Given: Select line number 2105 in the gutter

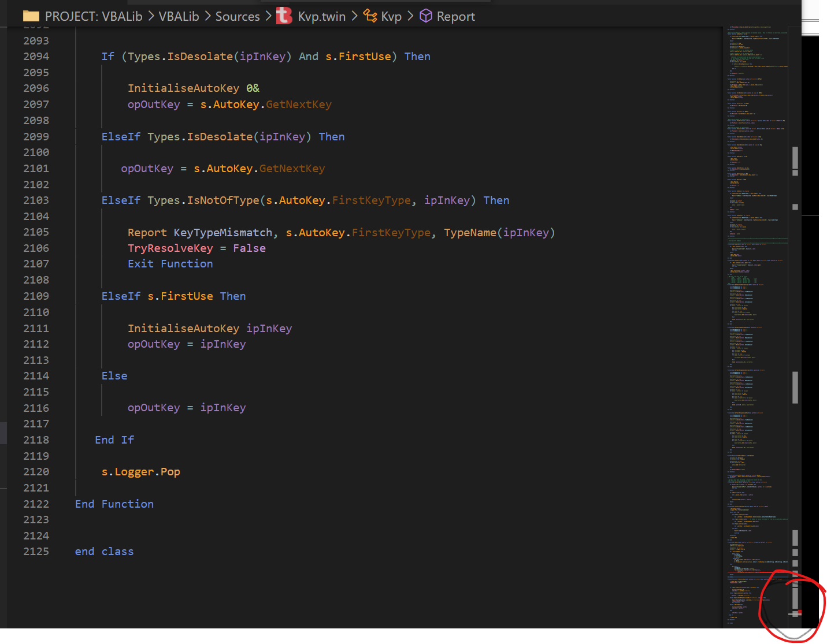Looking at the screenshot, I should pos(36,232).
